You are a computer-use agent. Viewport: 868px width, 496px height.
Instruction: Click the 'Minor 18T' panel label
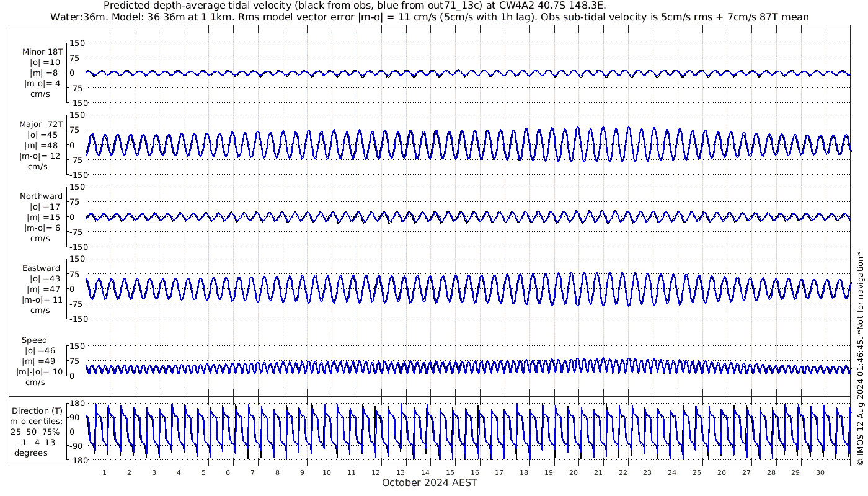(42, 52)
